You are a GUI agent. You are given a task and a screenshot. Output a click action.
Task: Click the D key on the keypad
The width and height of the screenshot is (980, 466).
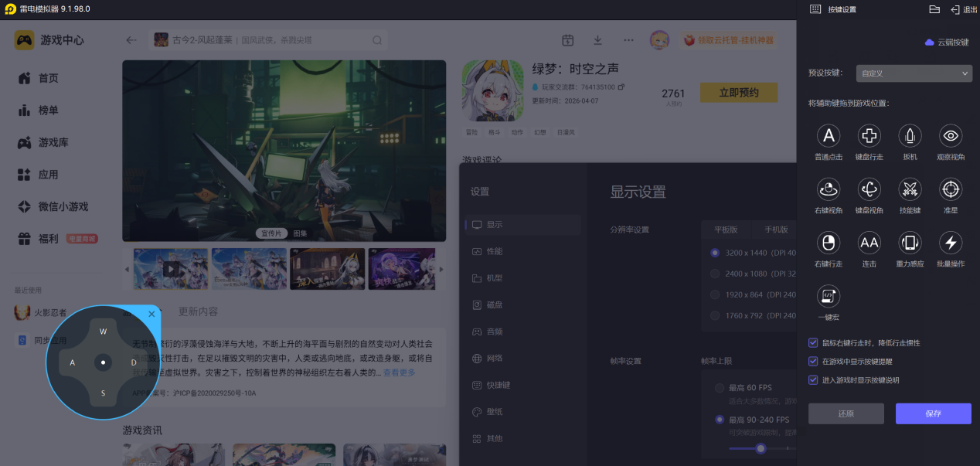coord(133,362)
